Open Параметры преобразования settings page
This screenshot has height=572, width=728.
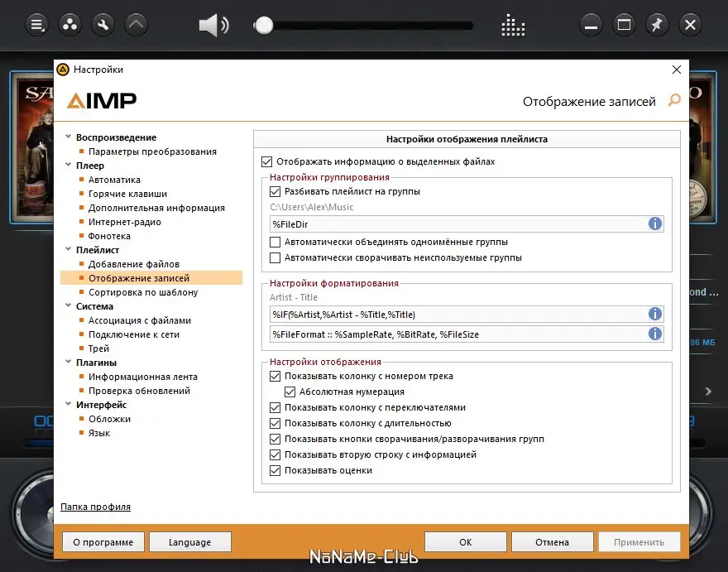coord(152,151)
